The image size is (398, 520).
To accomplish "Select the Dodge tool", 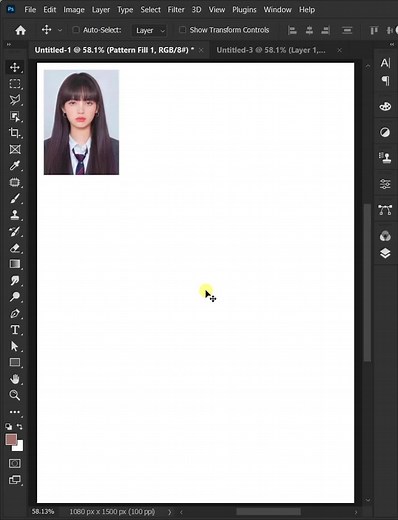I will (15, 297).
